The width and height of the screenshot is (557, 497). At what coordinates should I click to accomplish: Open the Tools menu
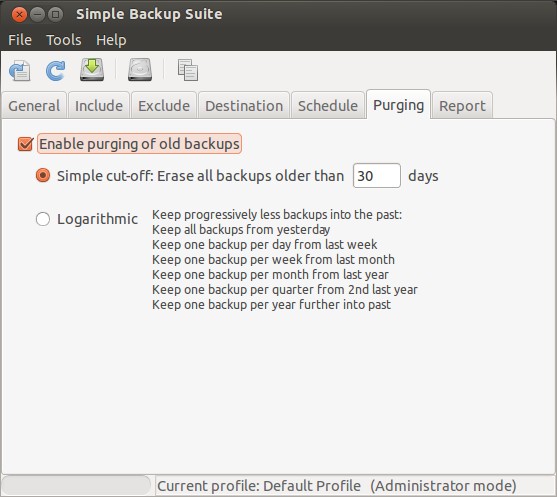pyautogui.click(x=64, y=40)
